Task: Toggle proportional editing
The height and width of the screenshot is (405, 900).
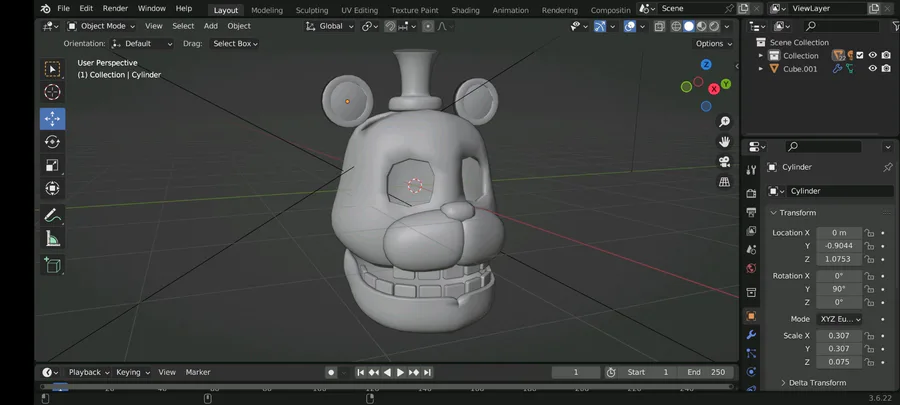Action: pyautogui.click(x=428, y=26)
